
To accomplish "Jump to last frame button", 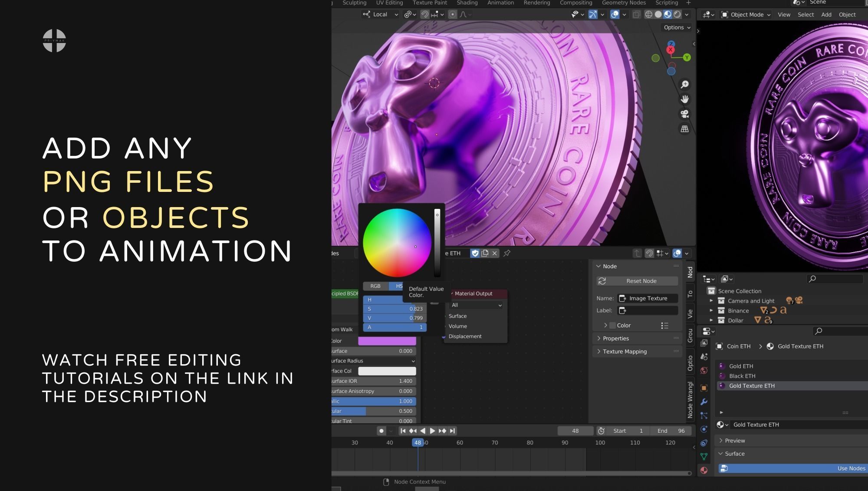I will pyautogui.click(x=452, y=431).
